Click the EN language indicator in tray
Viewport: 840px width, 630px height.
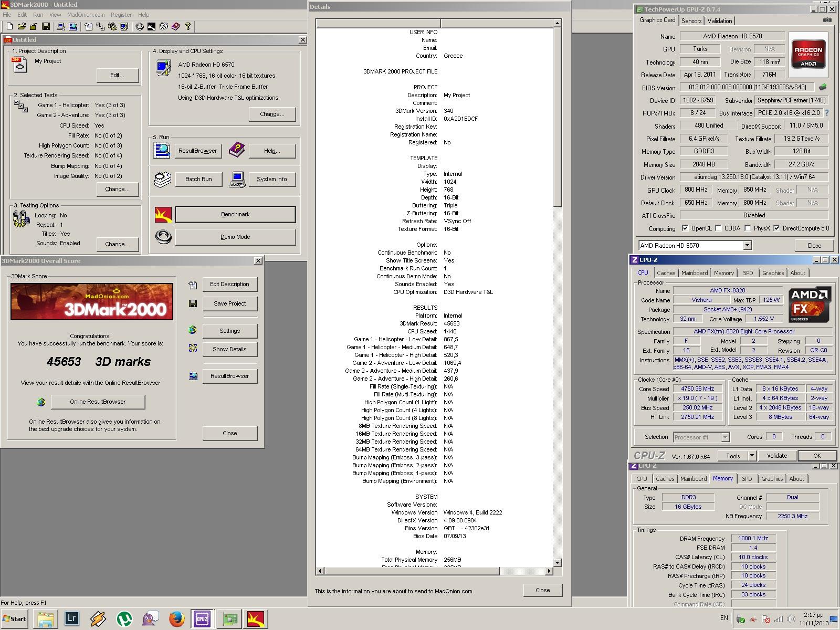[x=724, y=618]
